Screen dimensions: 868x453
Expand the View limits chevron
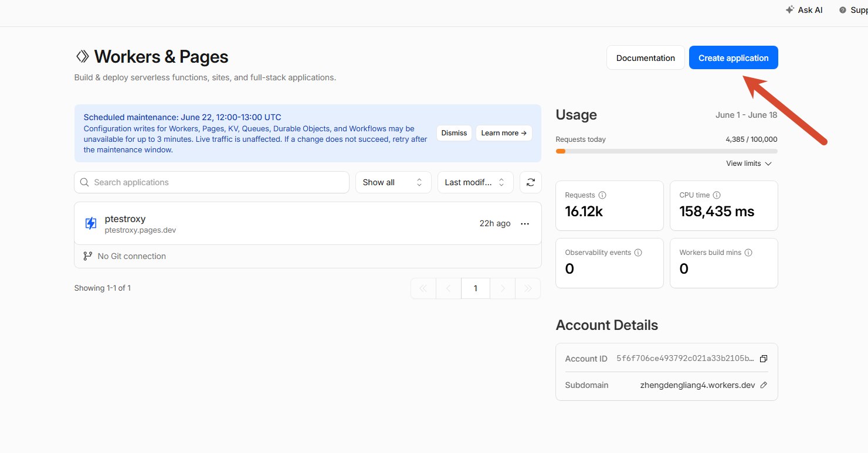point(768,164)
